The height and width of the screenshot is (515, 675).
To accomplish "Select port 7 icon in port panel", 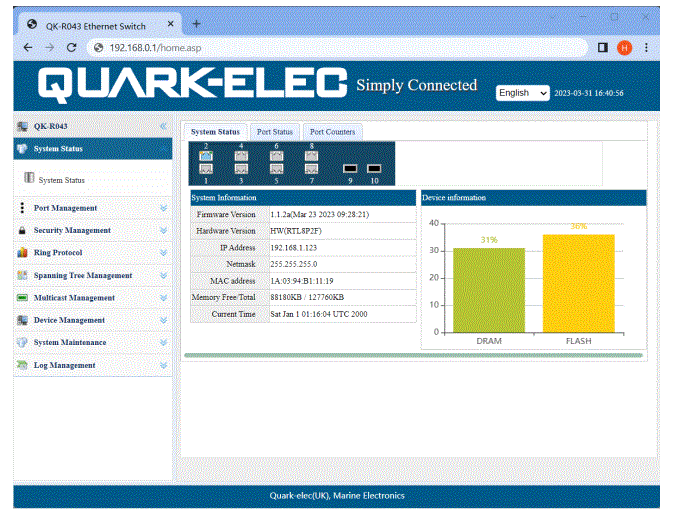I will pyautogui.click(x=311, y=169).
